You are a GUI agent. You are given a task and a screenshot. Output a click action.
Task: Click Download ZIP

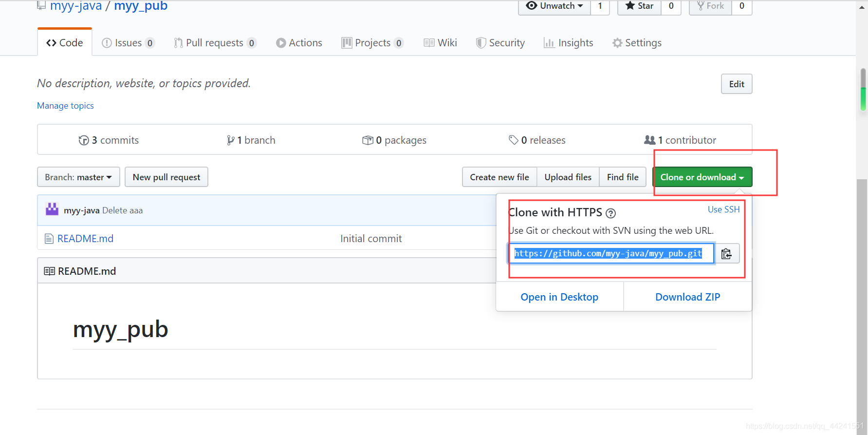click(687, 297)
